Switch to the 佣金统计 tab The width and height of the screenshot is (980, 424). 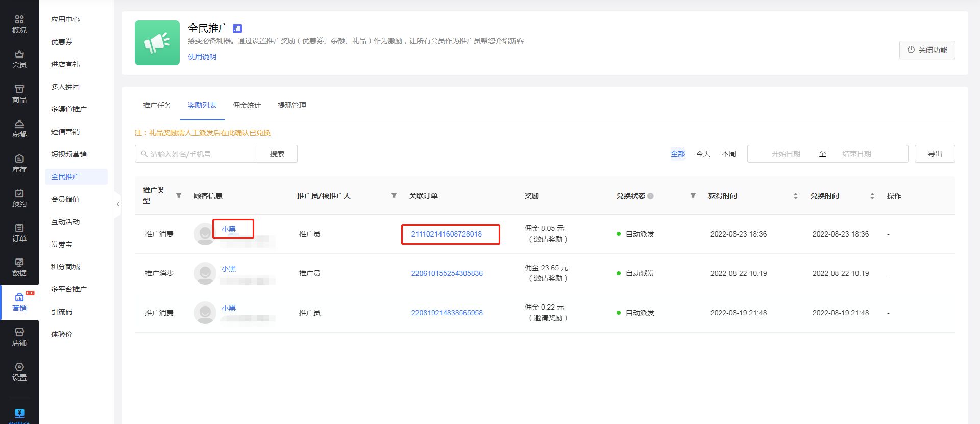[x=247, y=105]
